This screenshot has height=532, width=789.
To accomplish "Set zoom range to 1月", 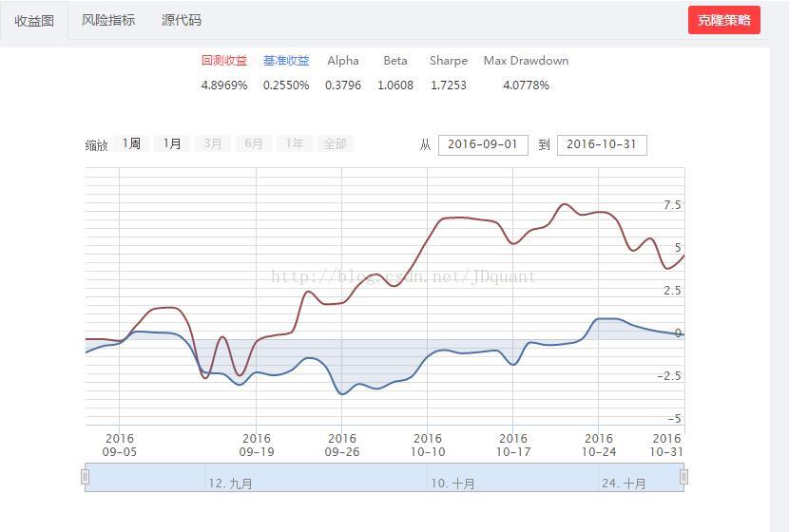I will click(172, 143).
